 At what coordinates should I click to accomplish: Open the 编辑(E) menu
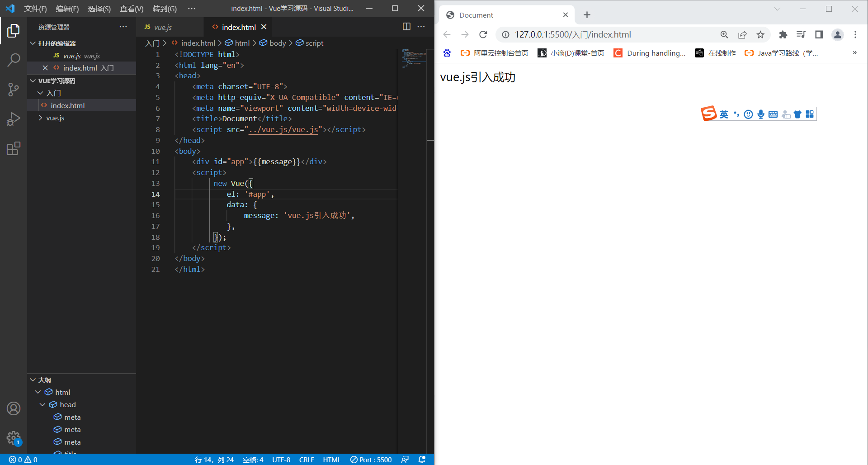[67, 9]
